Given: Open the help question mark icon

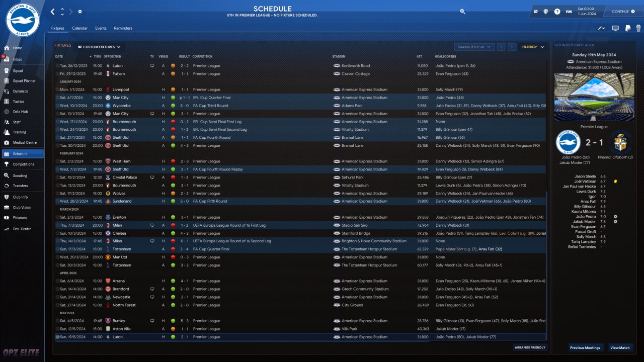Looking at the screenshot, I should [557, 12].
